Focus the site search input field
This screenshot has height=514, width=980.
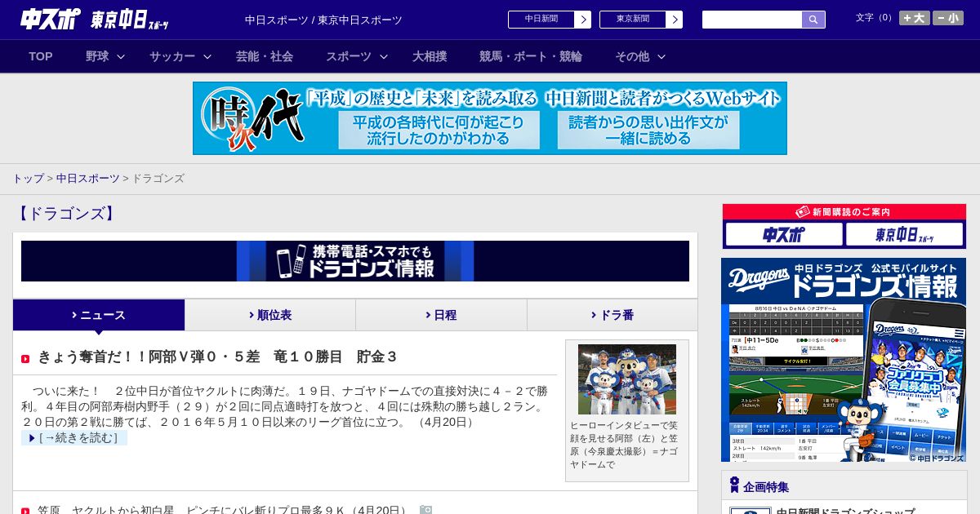tap(752, 20)
